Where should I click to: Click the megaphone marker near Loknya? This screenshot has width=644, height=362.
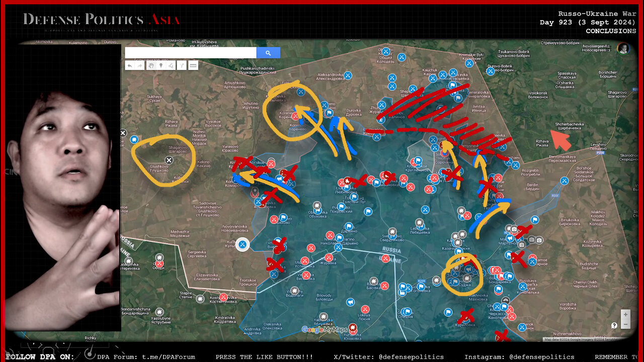coord(350,302)
